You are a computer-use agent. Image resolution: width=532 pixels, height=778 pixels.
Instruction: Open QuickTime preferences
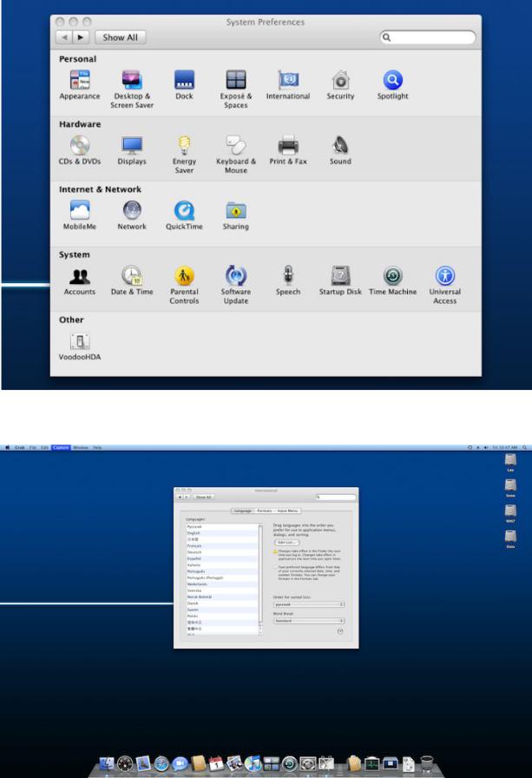[184, 215]
